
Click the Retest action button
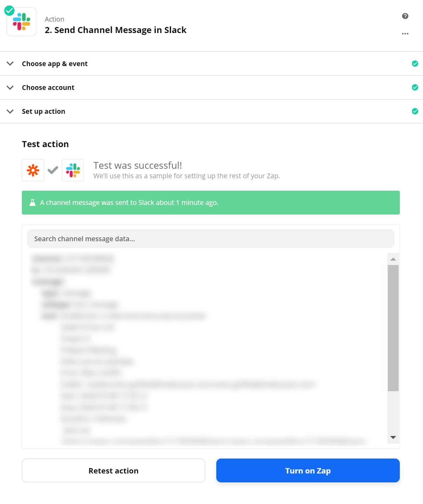pos(113,471)
